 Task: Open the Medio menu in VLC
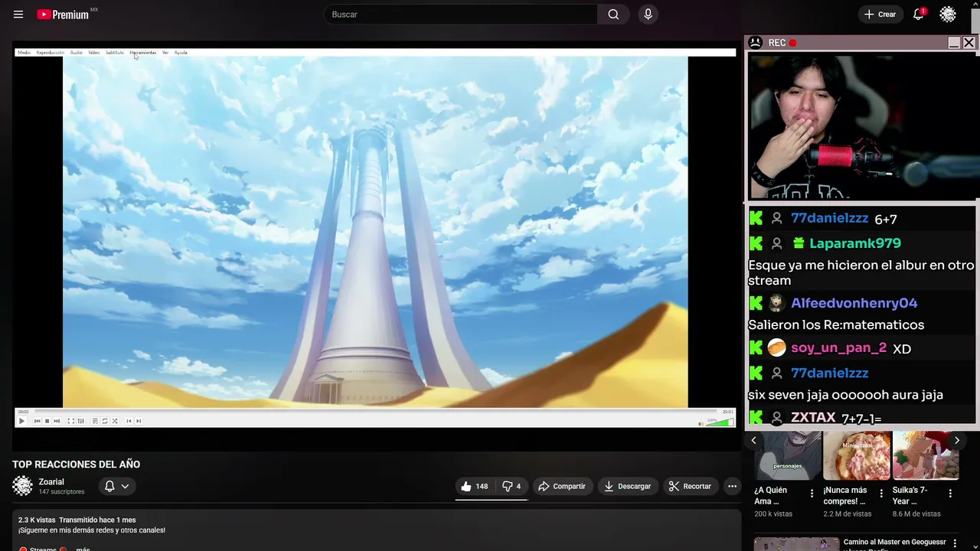24,53
